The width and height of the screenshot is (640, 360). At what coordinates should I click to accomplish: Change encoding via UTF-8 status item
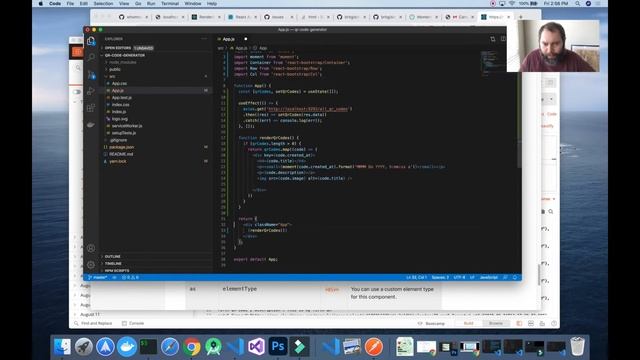(459, 278)
